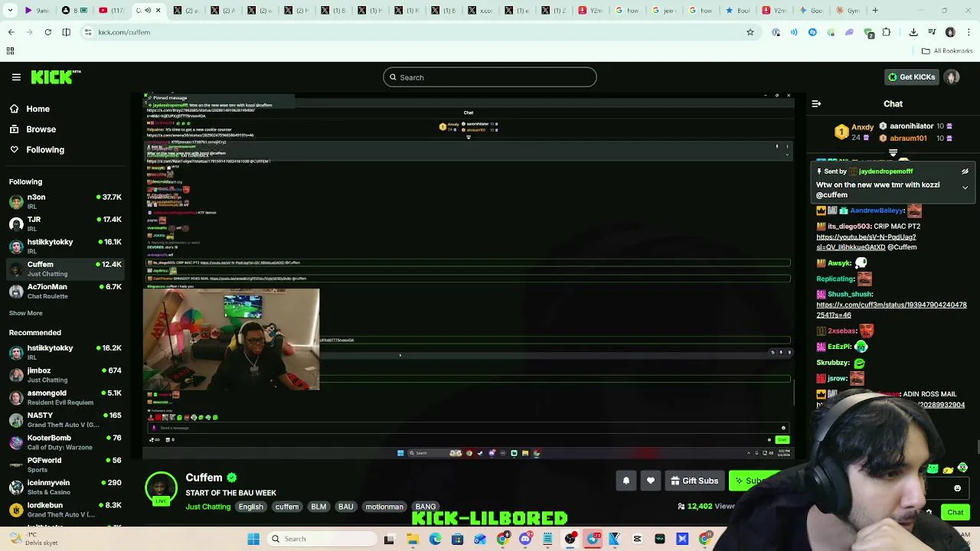
Task: Focus the Kick Search field
Action: point(489,77)
